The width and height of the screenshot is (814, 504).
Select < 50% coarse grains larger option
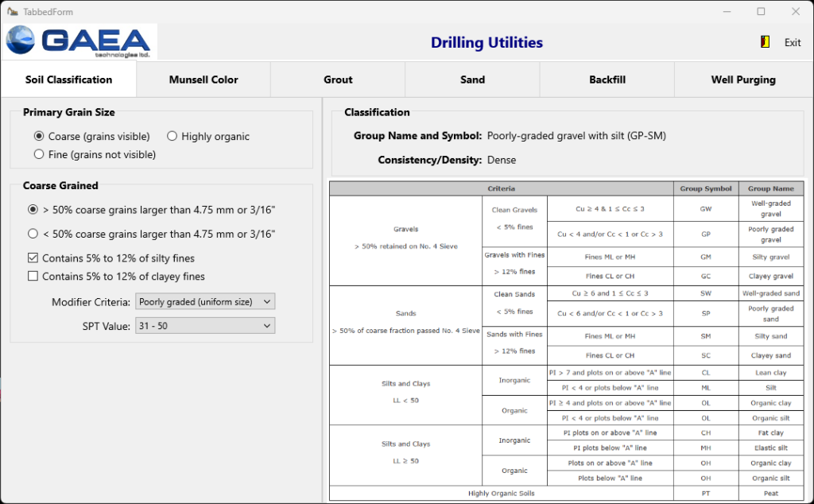(33, 234)
